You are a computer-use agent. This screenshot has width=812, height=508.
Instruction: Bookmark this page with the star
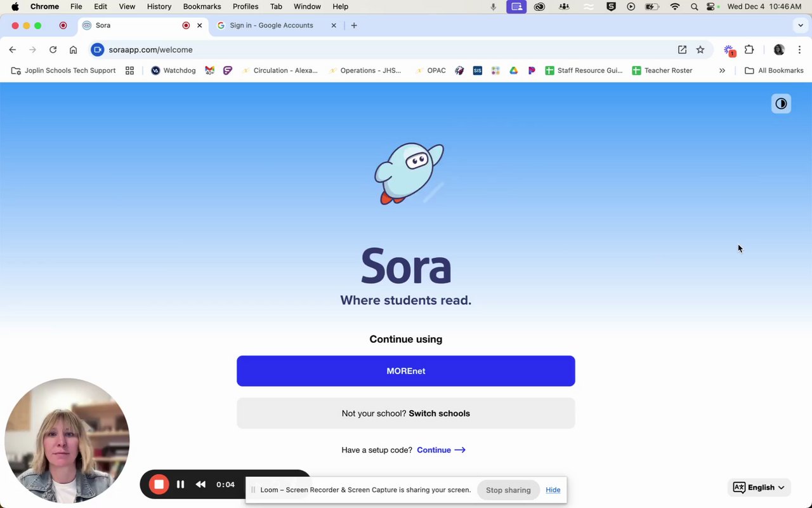tap(700, 50)
